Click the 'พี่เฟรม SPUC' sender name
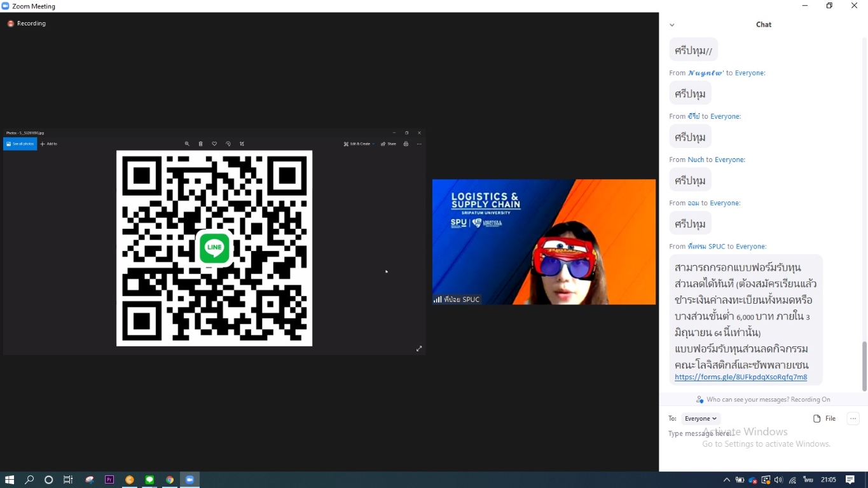 coord(706,247)
